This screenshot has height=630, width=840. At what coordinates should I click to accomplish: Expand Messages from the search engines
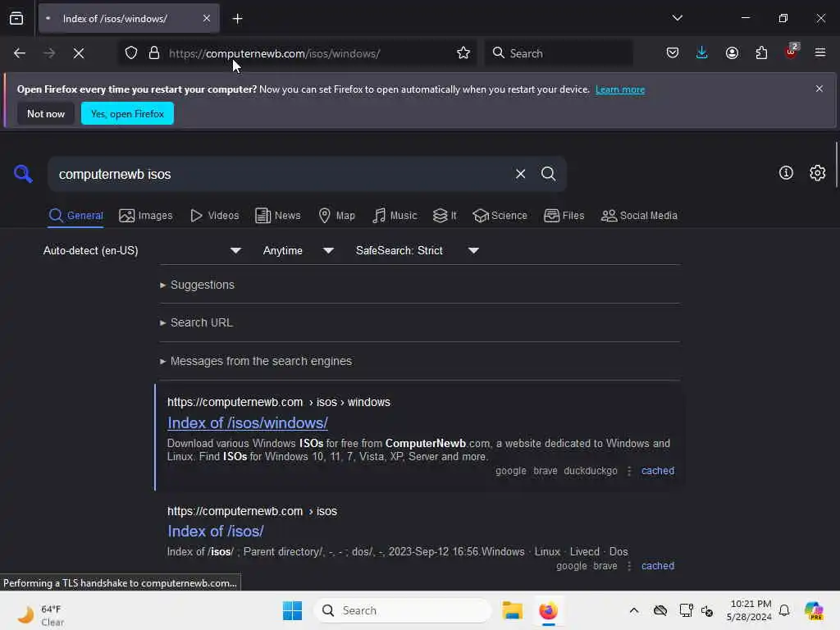point(256,361)
